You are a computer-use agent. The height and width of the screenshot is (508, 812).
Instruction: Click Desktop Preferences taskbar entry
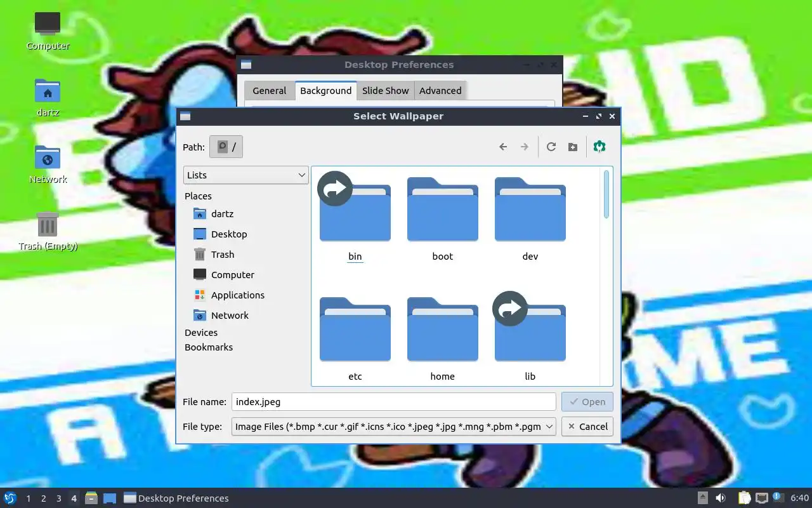[x=176, y=498]
